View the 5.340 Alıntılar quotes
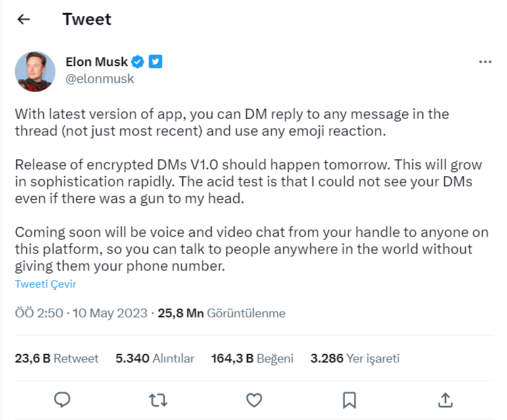Viewport: 507px width, 420px height. pos(155,359)
